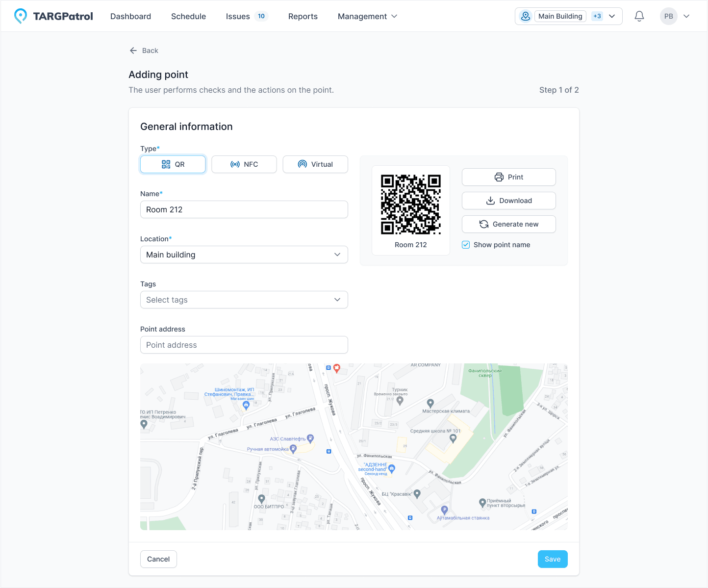Click the Шиномонтаж shop pin
Image resolution: width=708 pixels, height=588 pixels.
click(x=247, y=405)
